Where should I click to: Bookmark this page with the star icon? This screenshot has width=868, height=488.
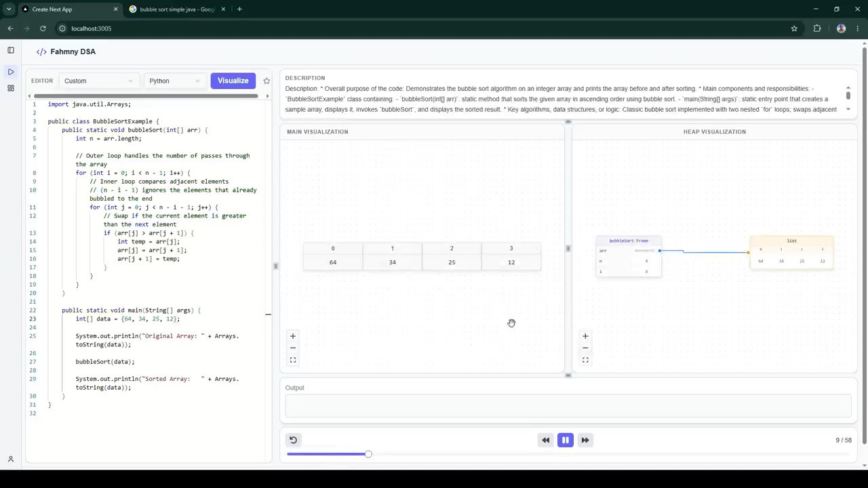point(794,28)
